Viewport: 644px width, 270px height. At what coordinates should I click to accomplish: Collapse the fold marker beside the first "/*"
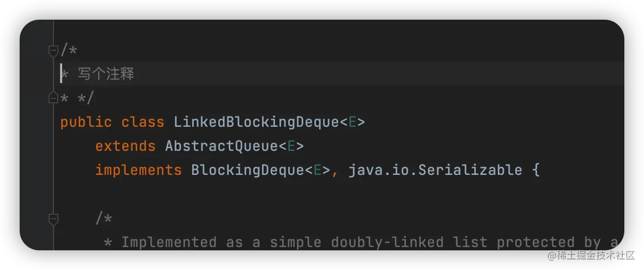click(x=53, y=51)
